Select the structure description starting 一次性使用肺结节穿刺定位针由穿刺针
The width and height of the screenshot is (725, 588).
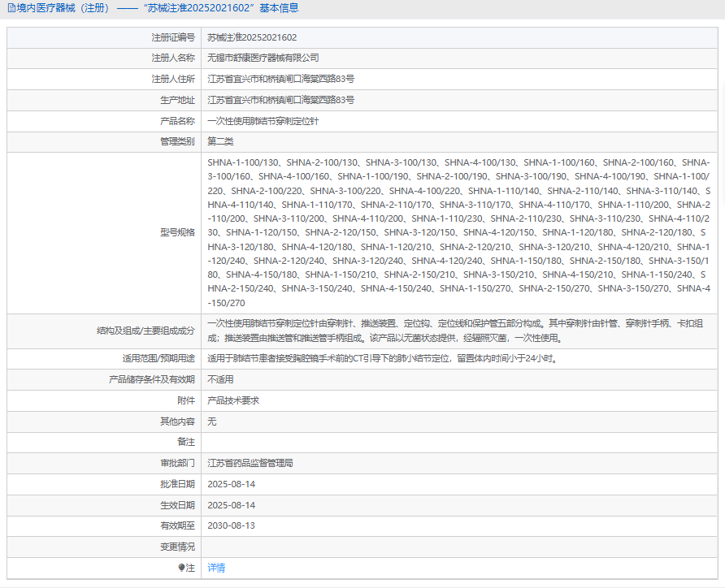[x=455, y=331]
